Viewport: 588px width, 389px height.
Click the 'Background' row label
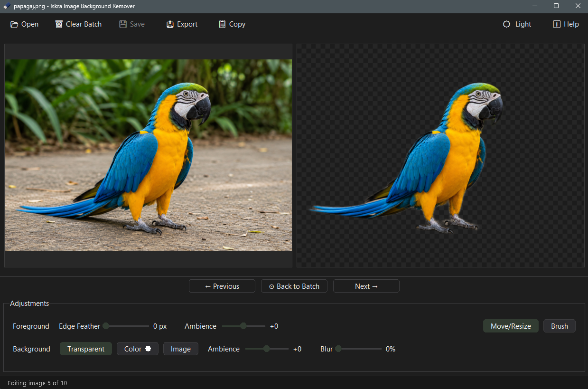[31, 349]
